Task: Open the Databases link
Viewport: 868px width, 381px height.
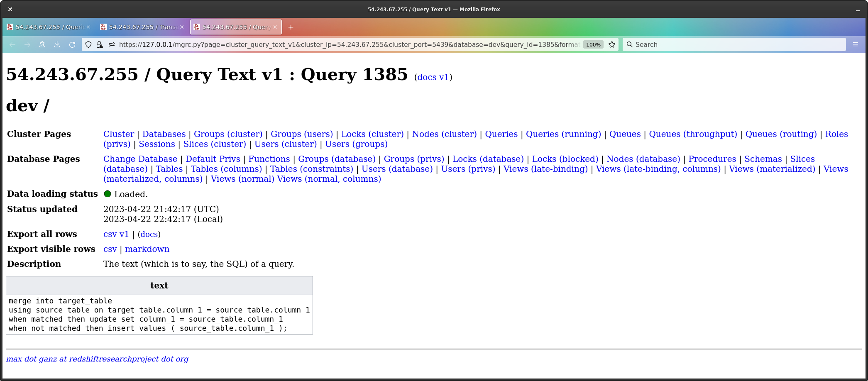Action: 164,134
